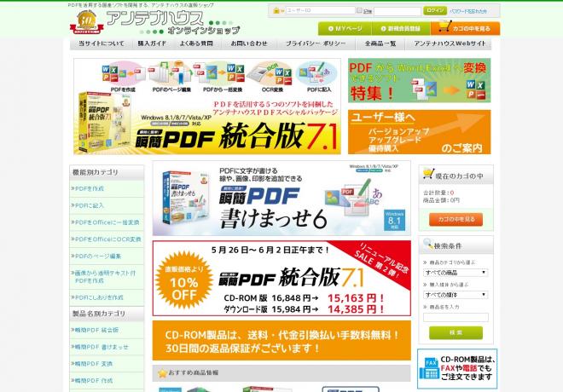Click the Antenna House 30th anniversary logo
This screenshot has height=392, width=563.
[86, 22]
